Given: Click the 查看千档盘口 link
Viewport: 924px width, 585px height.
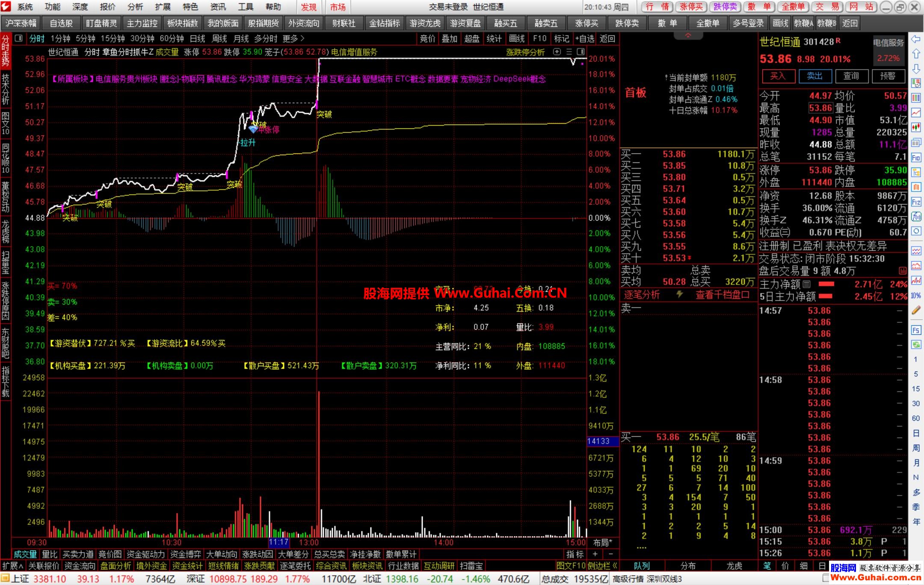Looking at the screenshot, I should tap(722, 295).
